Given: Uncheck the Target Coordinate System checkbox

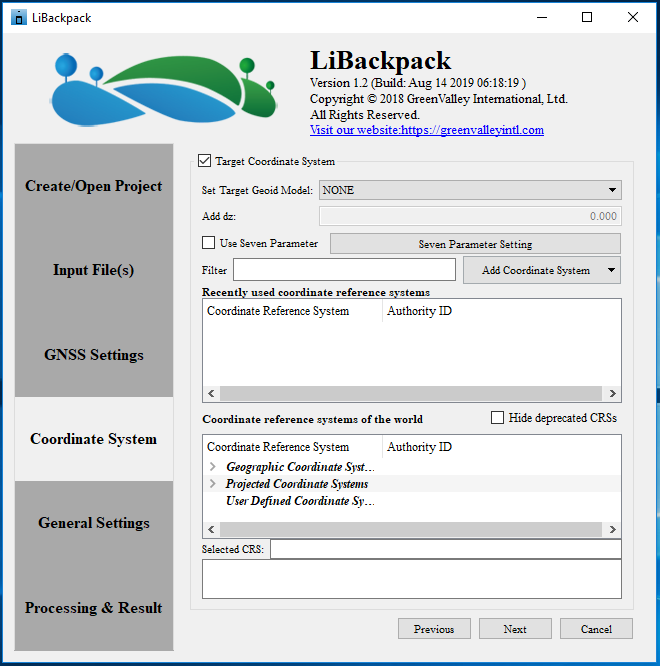Looking at the screenshot, I should [x=204, y=161].
